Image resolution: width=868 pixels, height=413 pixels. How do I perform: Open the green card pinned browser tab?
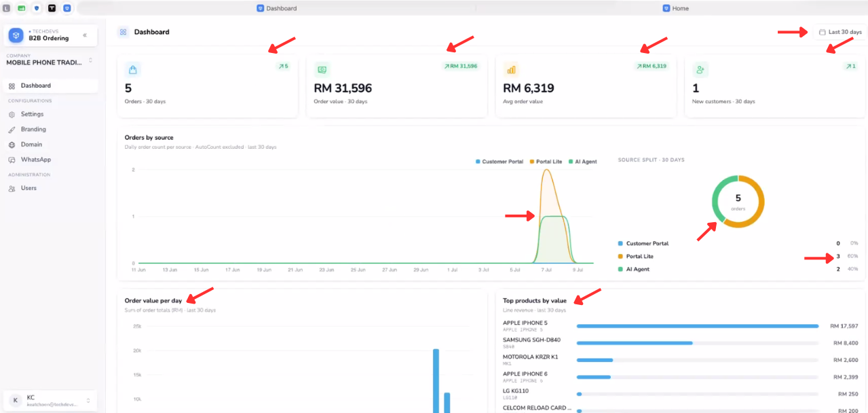coord(22,8)
